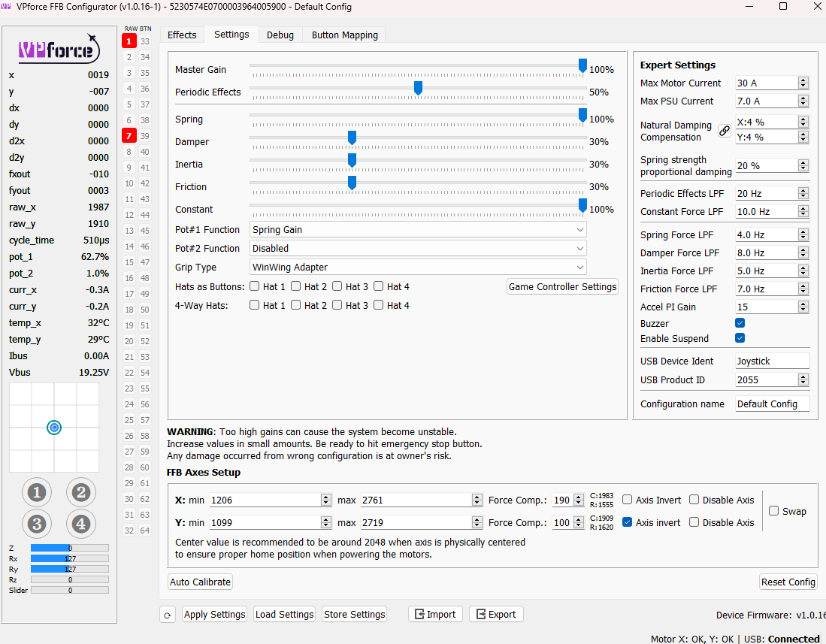Untick the Enable Suspend checkbox
This screenshot has width=826, height=644.
[x=740, y=338]
